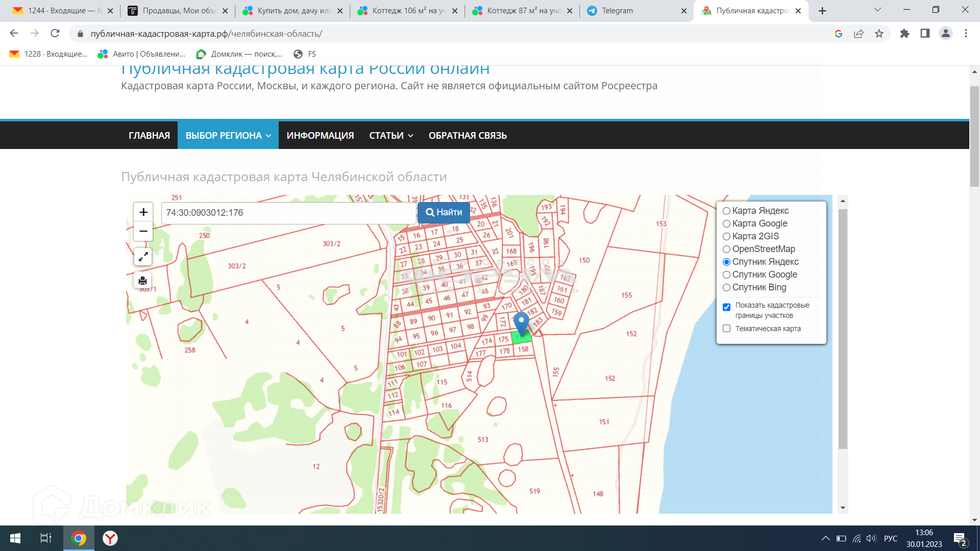
Task: Open Chrome extensions puzzle icon
Action: click(904, 34)
